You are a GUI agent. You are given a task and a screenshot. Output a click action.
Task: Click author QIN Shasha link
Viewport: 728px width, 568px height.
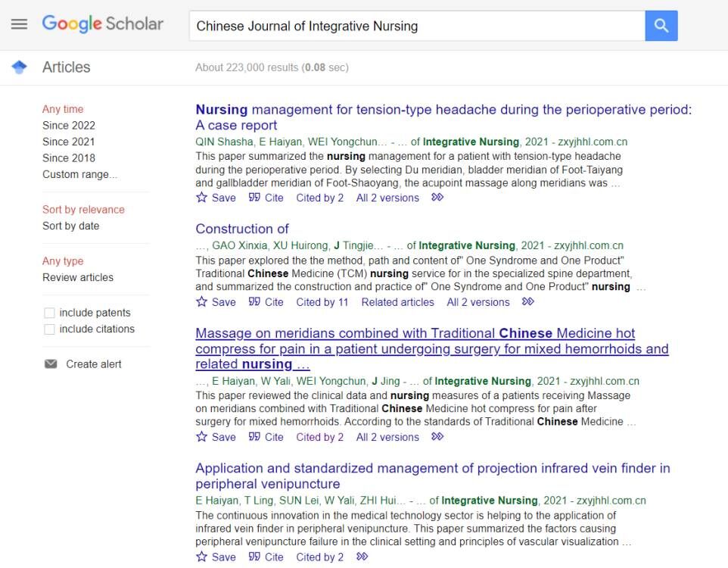tap(224, 142)
